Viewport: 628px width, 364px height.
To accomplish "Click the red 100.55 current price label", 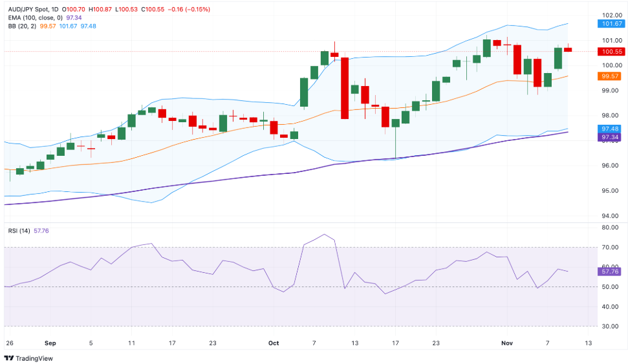I will (611, 51).
